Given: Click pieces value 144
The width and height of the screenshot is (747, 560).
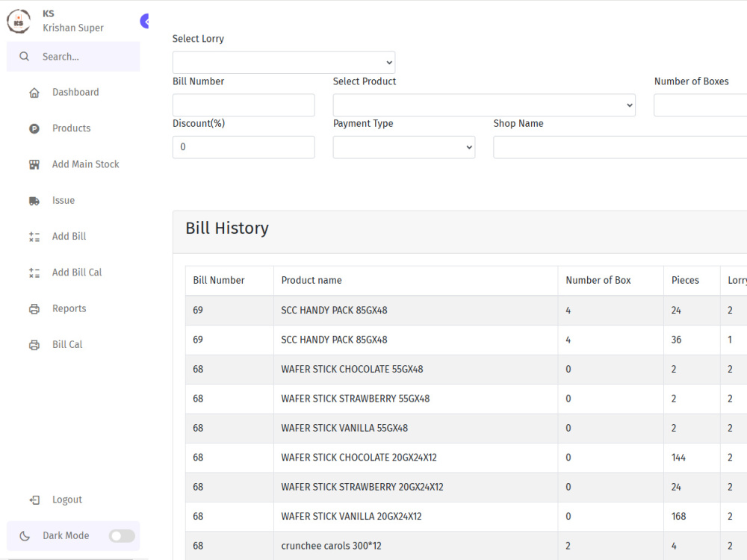Looking at the screenshot, I should (x=678, y=458).
